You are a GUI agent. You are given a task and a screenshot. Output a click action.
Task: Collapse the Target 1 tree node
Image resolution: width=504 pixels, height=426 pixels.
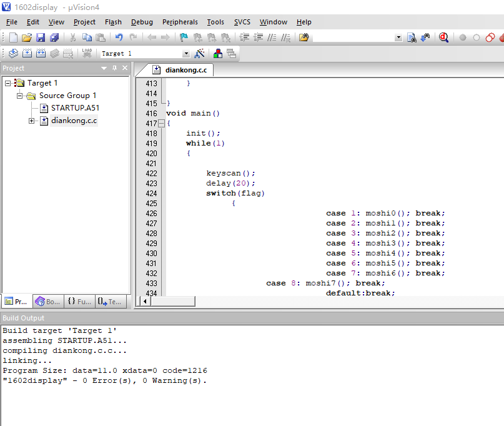click(x=7, y=83)
